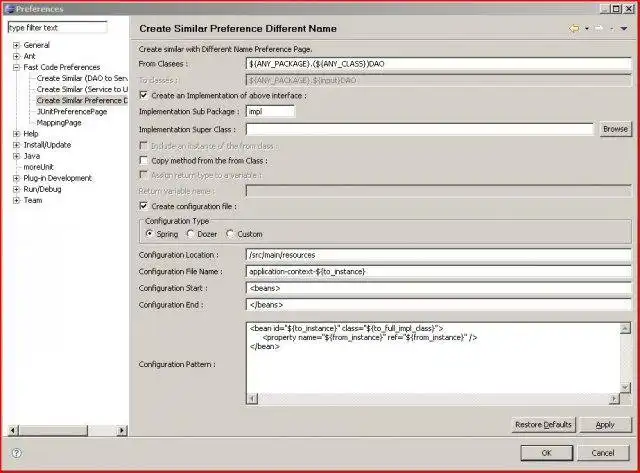Click the Cancel button
This screenshot has height=473, width=640.
603,453
